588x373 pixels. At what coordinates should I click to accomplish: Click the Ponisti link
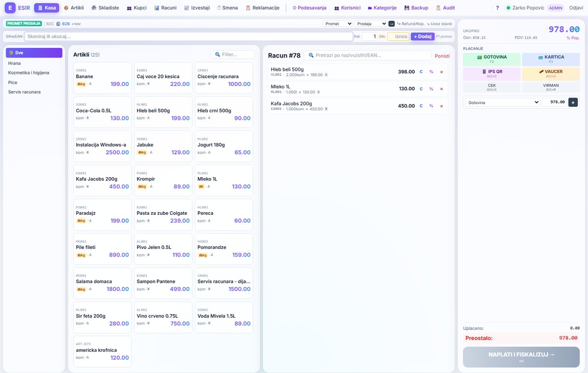[442, 56]
